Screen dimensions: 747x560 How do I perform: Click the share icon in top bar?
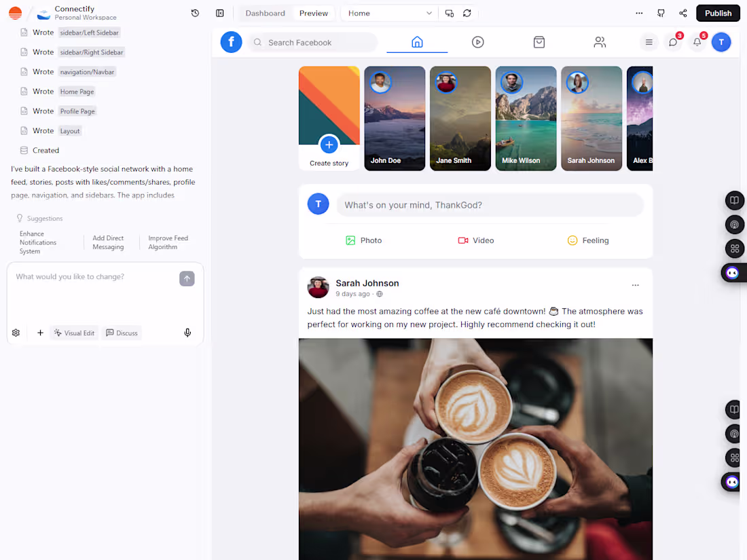(682, 14)
